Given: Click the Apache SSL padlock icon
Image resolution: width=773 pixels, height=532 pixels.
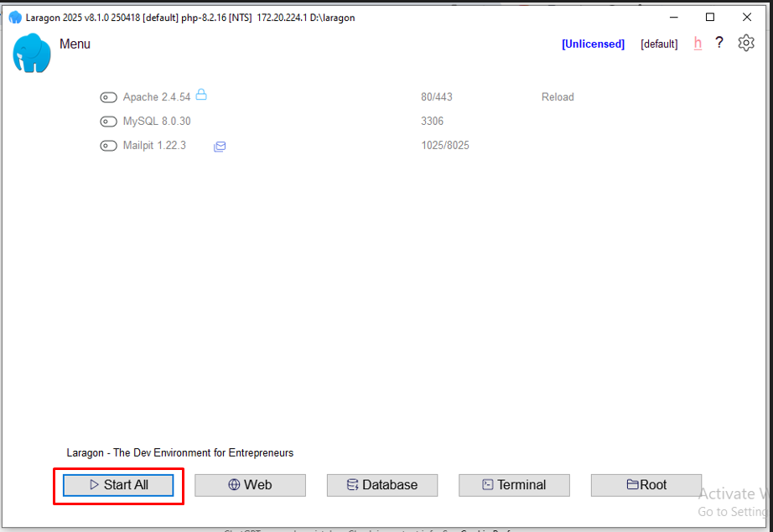Looking at the screenshot, I should point(201,96).
